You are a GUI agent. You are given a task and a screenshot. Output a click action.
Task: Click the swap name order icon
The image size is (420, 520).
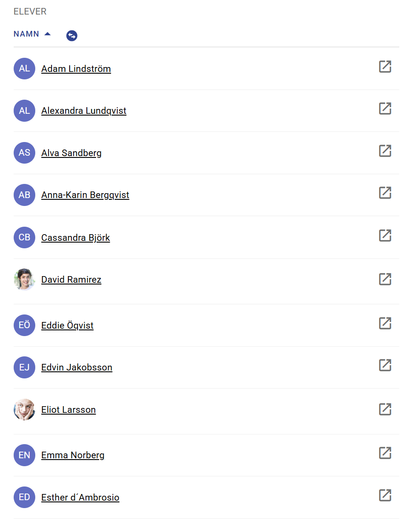click(x=72, y=36)
